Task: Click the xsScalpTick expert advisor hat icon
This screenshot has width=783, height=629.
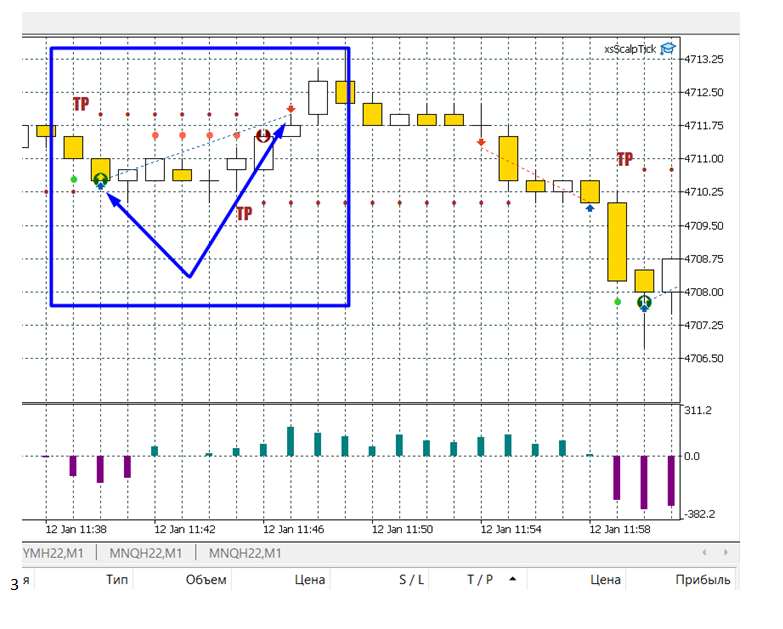Action: (668, 48)
